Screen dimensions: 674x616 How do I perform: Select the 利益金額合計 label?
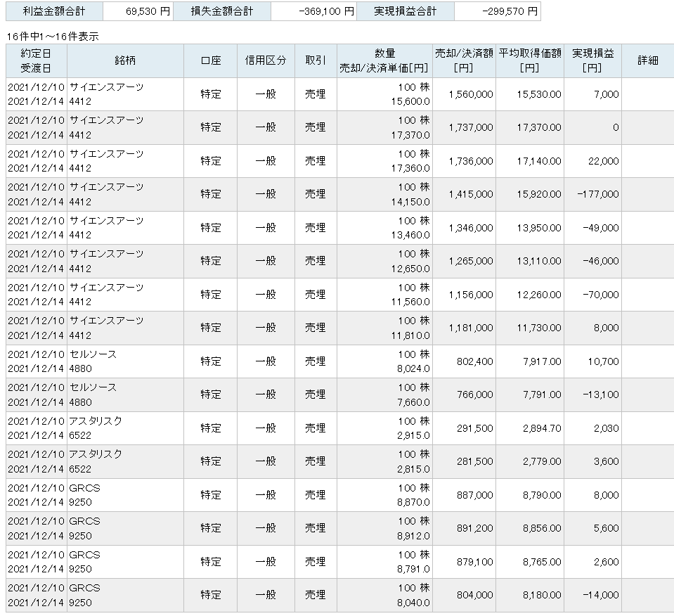pos(54,11)
